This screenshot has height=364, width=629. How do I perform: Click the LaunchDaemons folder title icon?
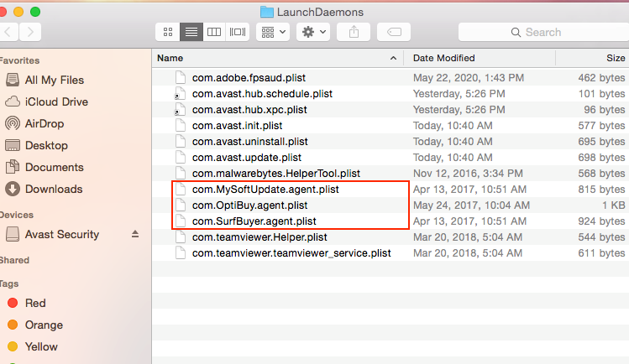click(267, 12)
